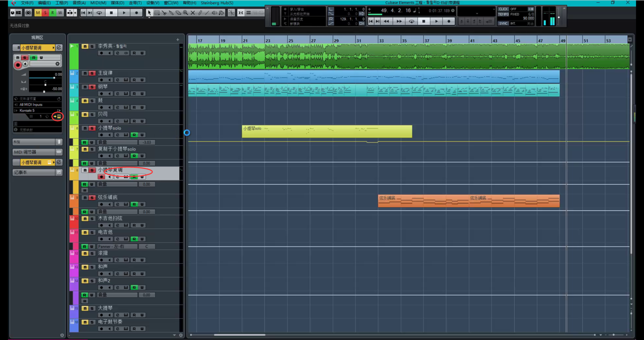This screenshot has height=340, width=644.
Task: Toggle Snap to Zero Crossing icon
Action: [x=231, y=13]
